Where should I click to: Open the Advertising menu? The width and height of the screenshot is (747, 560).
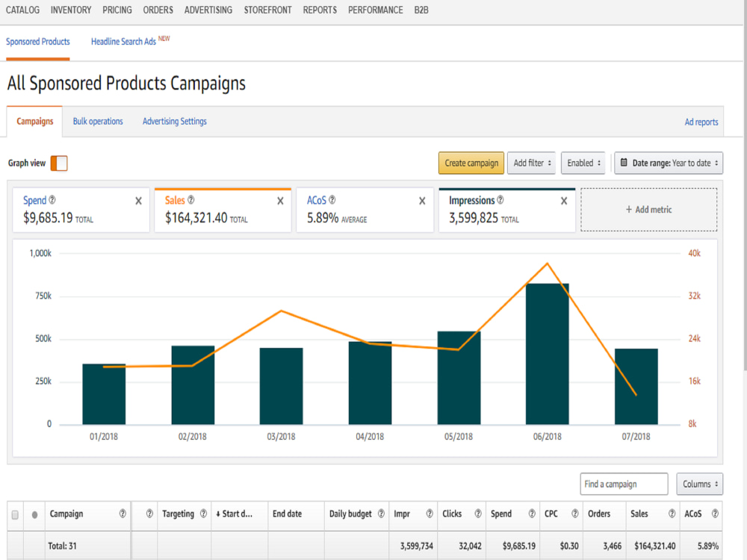(x=208, y=10)
